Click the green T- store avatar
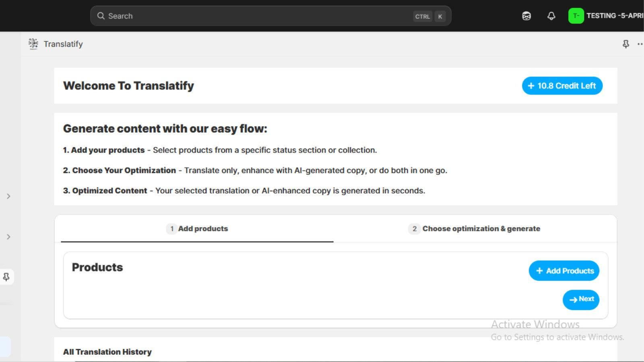The image size is (644, 362). 576,16
